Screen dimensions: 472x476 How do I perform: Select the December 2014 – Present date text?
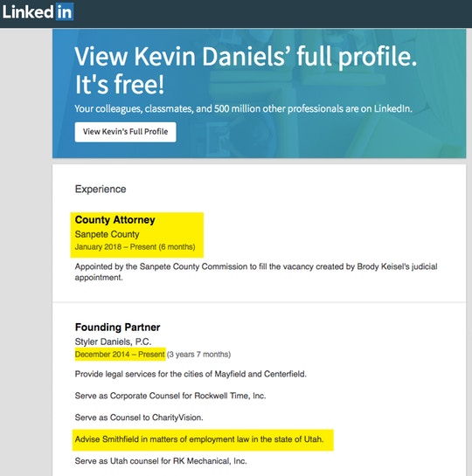120,355
